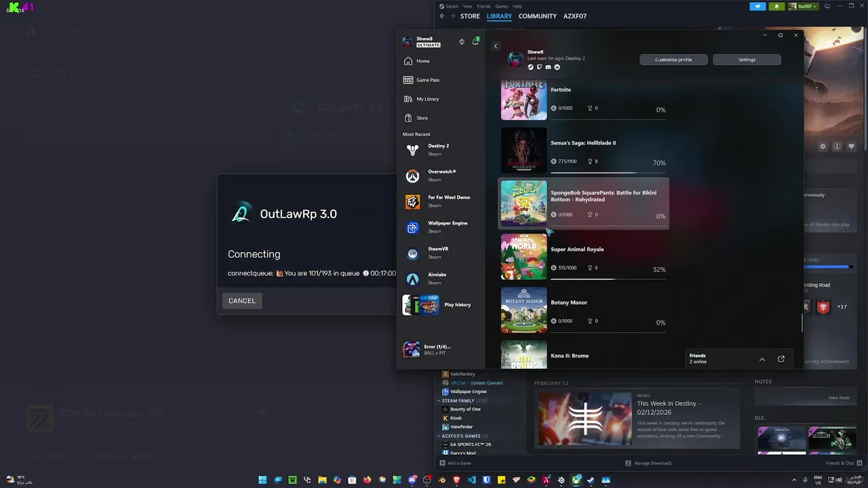Viewport: 868px width, 488px height.
Task: Select Wallpaper Engine in Xbox Most Recent
Action: (x=441, y=227)
